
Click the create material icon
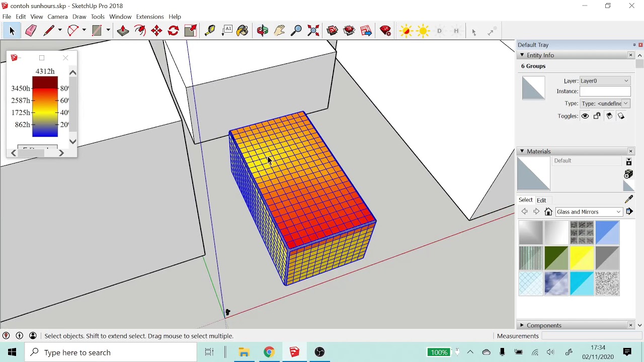[628, 174]
